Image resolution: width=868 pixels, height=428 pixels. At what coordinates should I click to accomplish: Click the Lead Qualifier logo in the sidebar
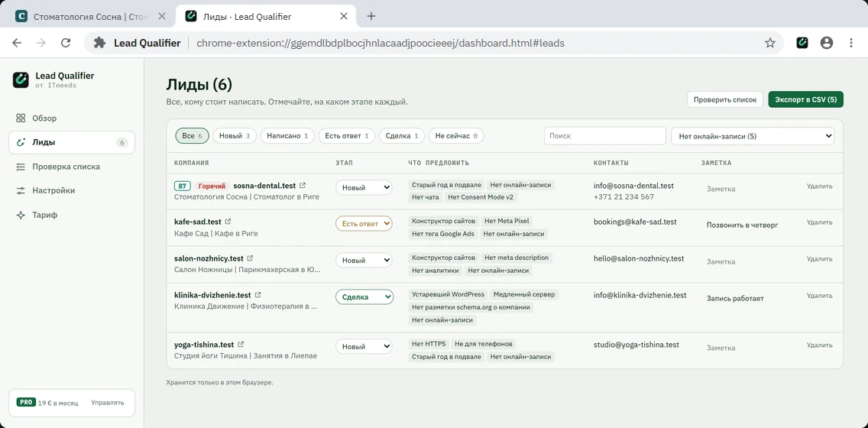21,79
